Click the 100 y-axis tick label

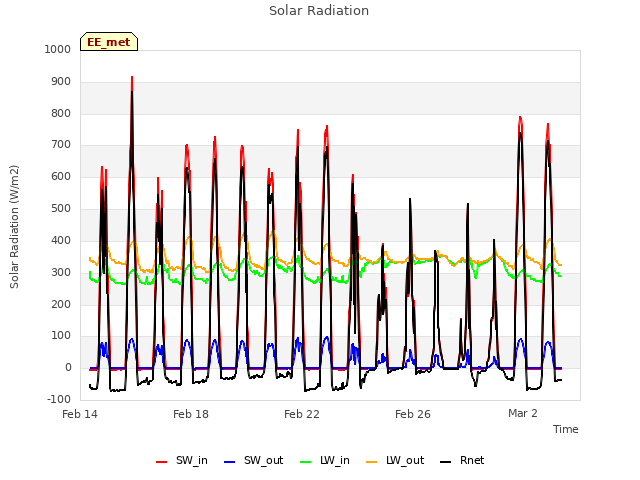pos(61,336)
